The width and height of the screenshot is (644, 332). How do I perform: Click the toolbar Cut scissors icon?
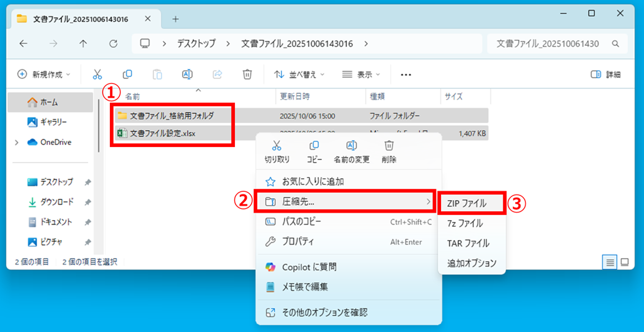tap(97, 74)
